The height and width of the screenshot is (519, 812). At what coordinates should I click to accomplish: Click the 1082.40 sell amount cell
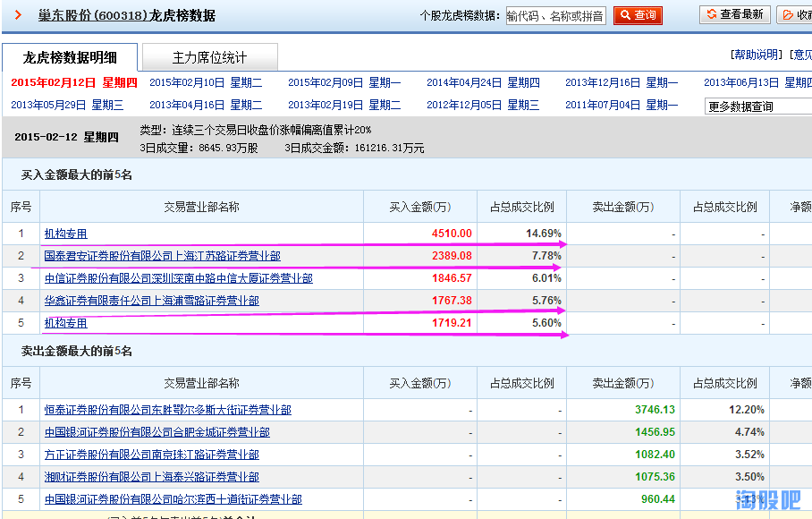pos(623,455)
